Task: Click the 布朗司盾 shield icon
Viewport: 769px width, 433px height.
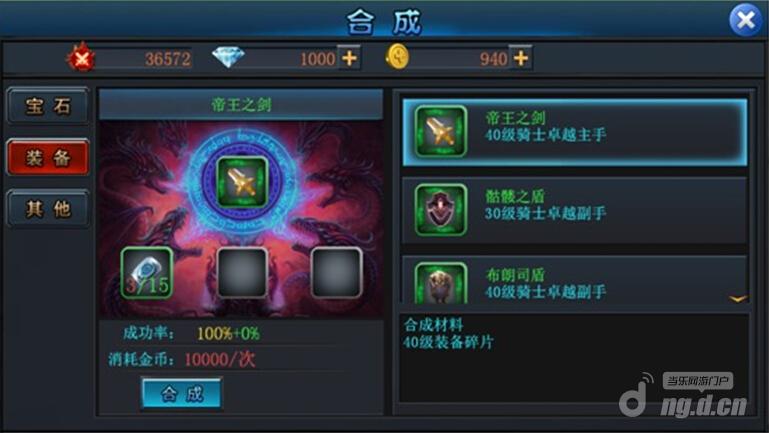Action: pos(440,283)
